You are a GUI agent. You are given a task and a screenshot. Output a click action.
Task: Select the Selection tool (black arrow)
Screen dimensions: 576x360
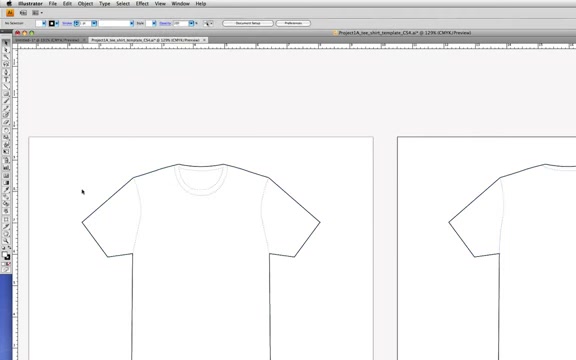tap(6, 43)
